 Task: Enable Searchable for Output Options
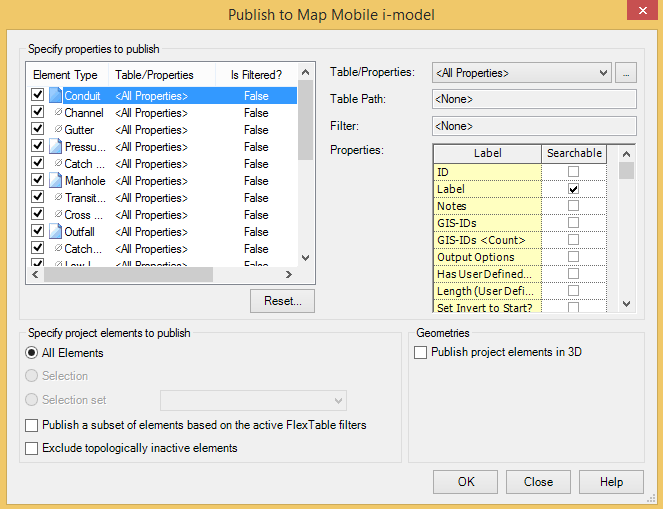click(573, 257)
